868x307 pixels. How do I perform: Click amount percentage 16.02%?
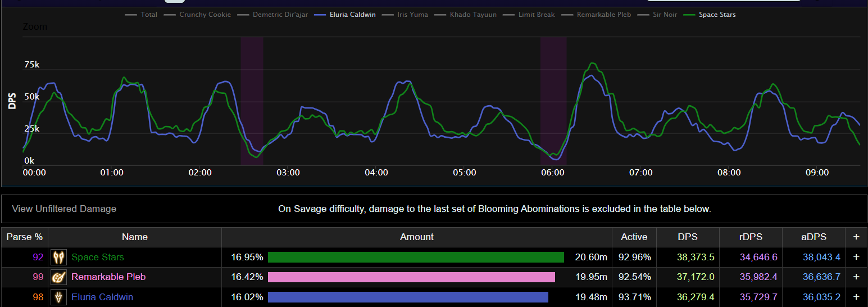point(247,297)
